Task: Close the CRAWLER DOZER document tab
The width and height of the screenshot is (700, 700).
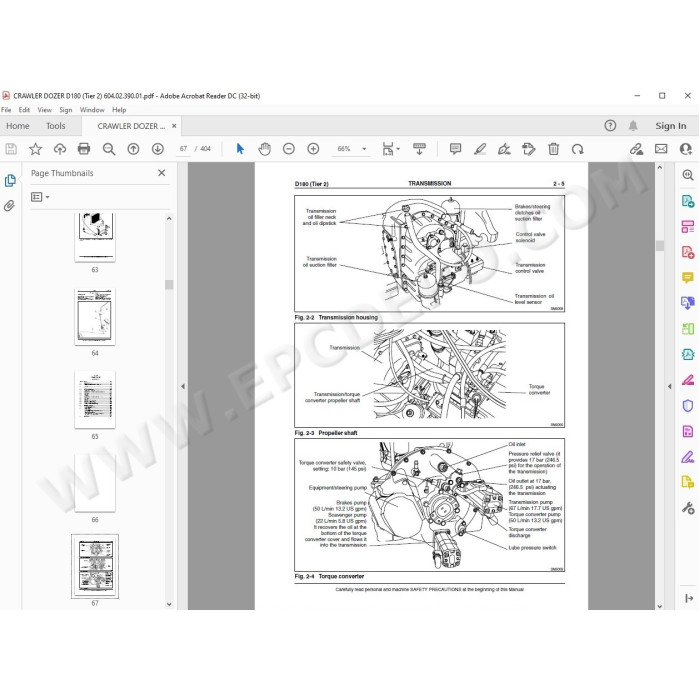Action: tap(174, 126)
